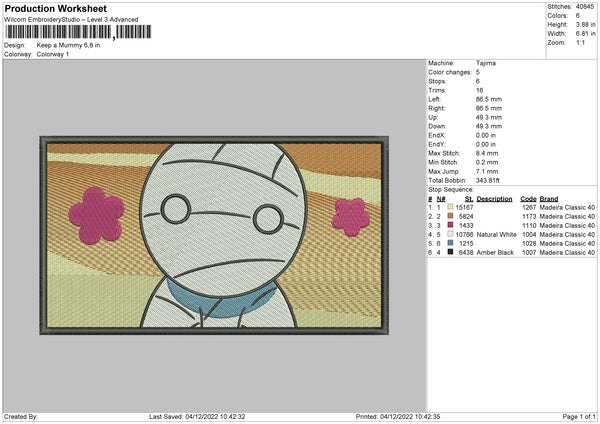This screenshot has height=424, width=600.
Task: Click the 'Code' column header
Action: tap(528, 199)
